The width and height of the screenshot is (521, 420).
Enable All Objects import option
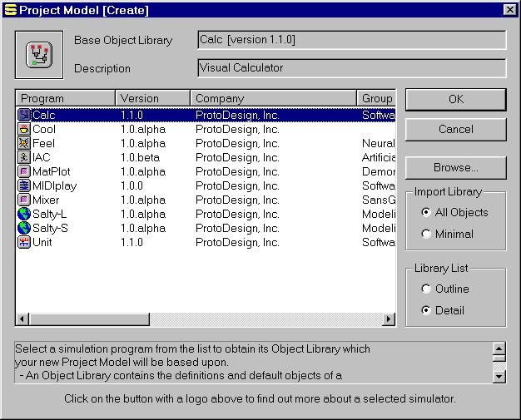point(427,212)
